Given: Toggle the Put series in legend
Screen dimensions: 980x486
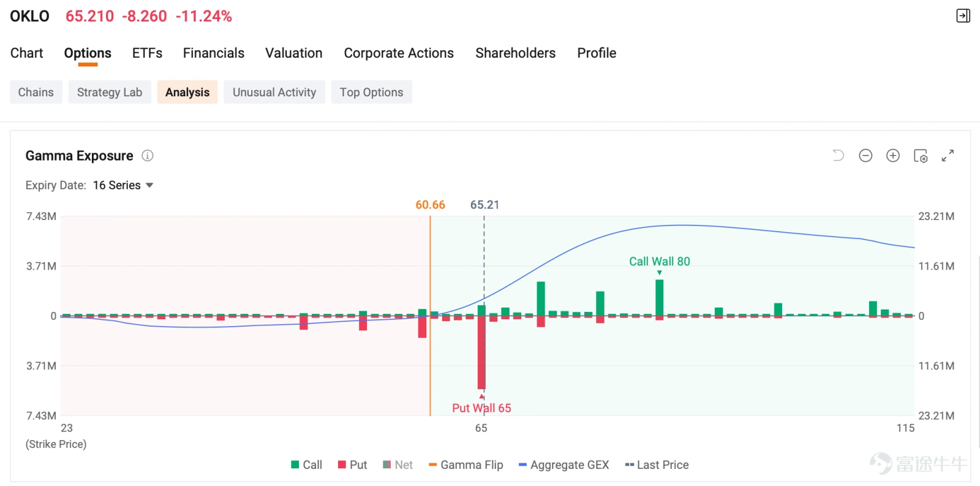Looking at the screenshot, I should click(353, 465).
